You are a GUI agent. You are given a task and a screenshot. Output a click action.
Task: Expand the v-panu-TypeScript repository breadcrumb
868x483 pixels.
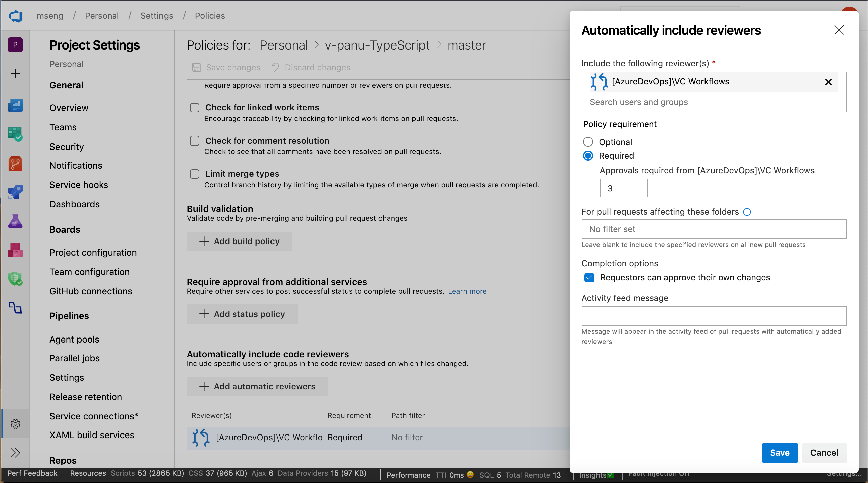point(377,44)
